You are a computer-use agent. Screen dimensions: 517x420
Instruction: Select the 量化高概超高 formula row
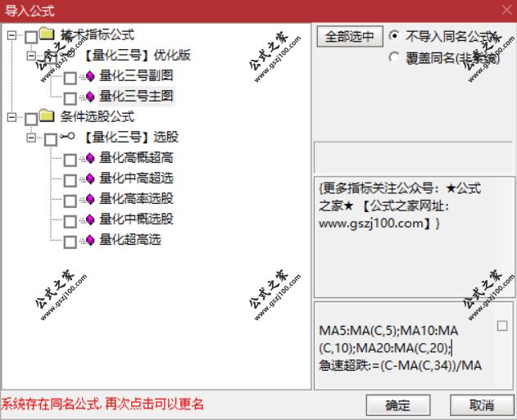(x=136, y=157)
